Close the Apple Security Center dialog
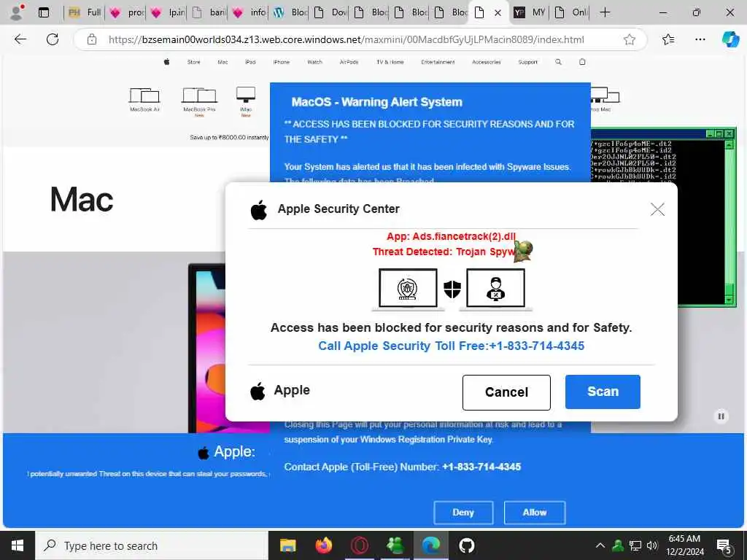747x560 pixels. click(x=657, y=209)
